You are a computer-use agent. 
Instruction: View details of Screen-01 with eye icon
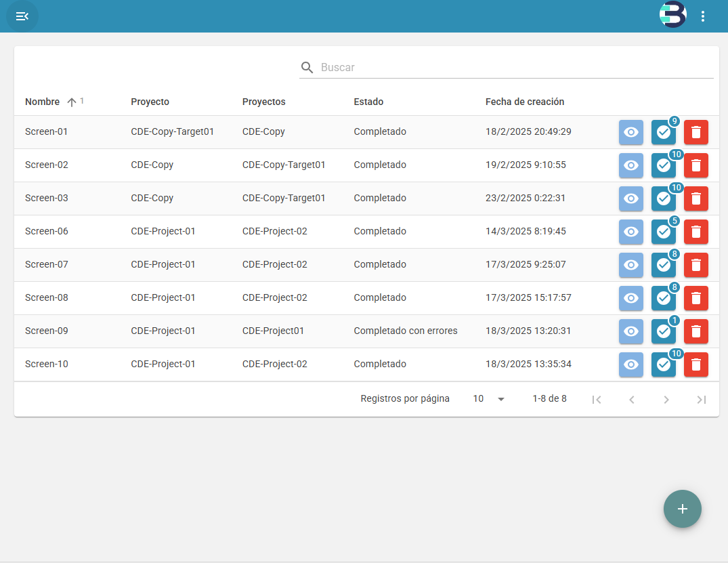(x=631, y=132)
